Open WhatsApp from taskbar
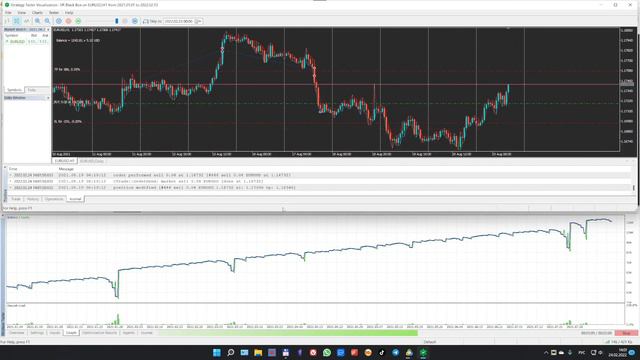 [x=327, y=352]
